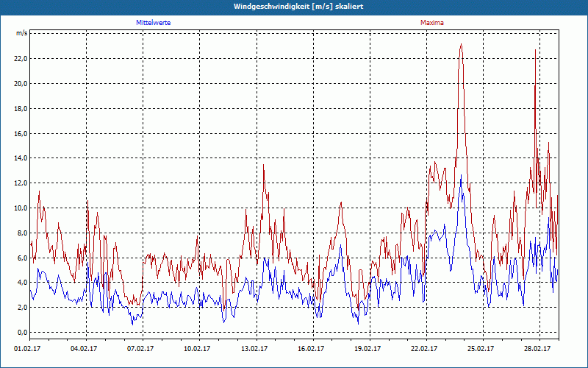588x368 pixels.
Task: Click the 07.02.17 date label
Action: coord(140,349)
